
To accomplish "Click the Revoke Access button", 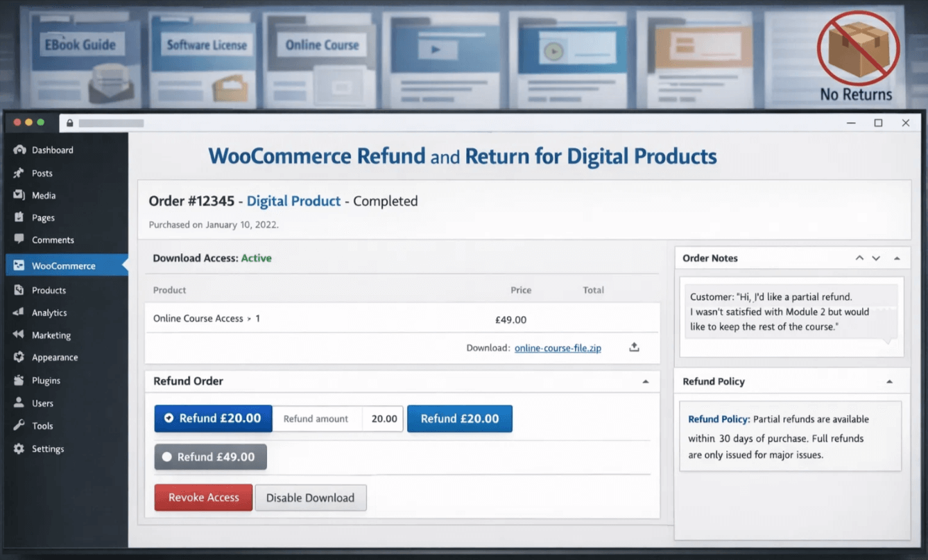I will 203,498.
